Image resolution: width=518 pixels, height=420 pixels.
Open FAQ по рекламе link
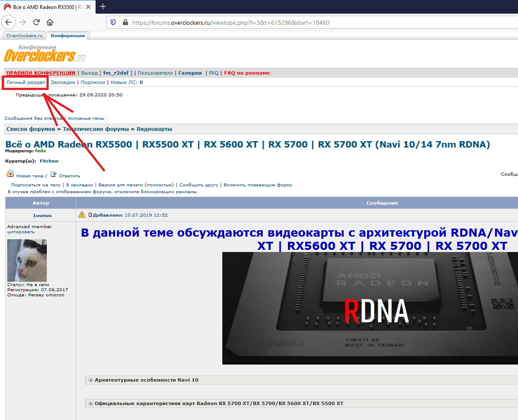[x=247, y=73]
